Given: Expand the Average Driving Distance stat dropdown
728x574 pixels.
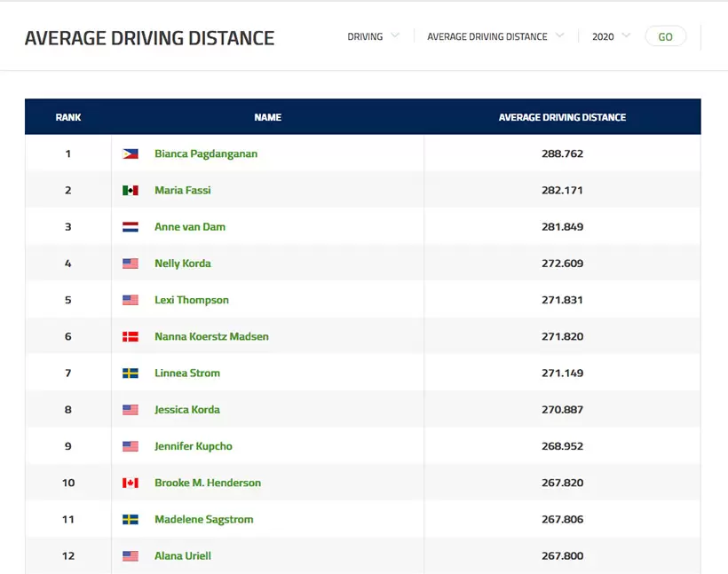Looking at the screenshot, I should coord(495,36).
